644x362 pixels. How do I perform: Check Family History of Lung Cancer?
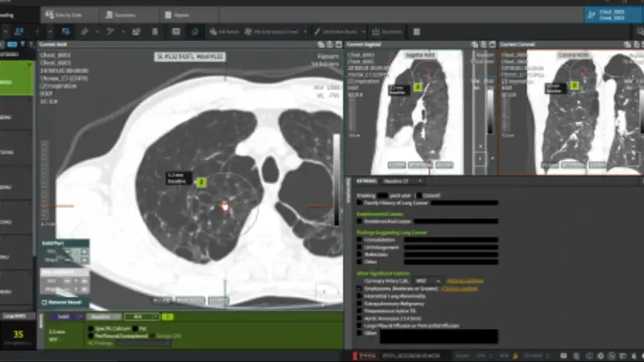[359, 204]
